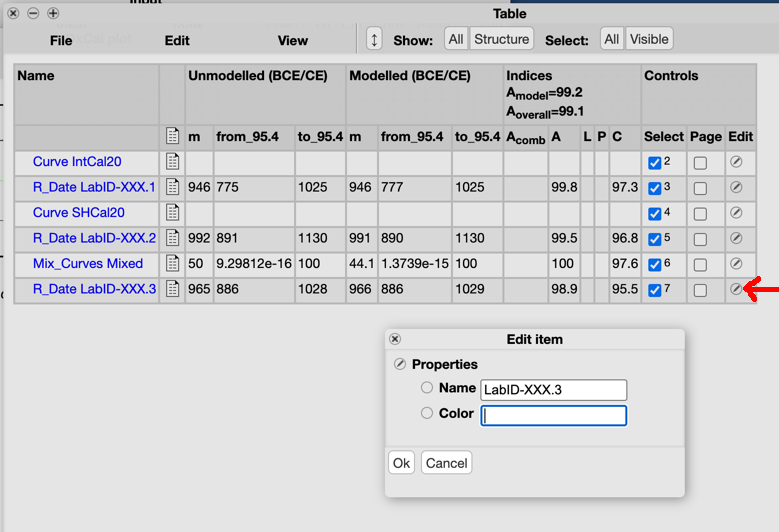This screenshot has width=779, height=532.
Task: Close the Edit item dialog
Action: pyautogui.click(x=395, y=339)
